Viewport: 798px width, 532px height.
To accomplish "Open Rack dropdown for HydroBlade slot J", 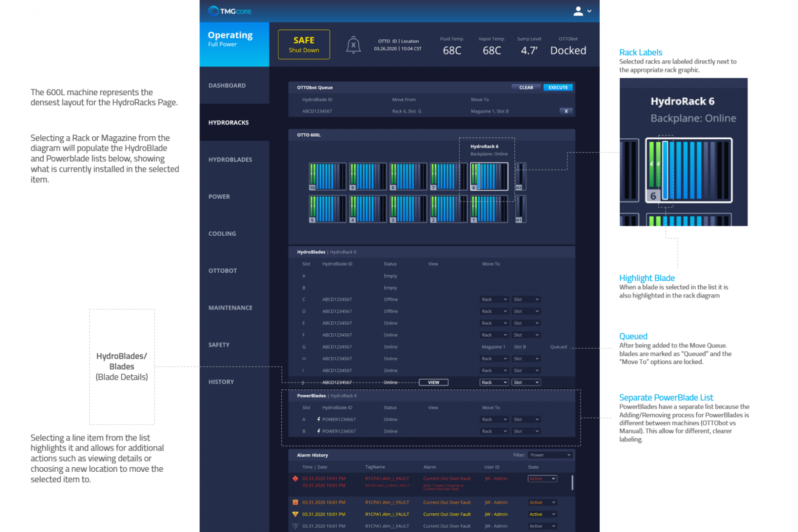I will click(494, 382).
